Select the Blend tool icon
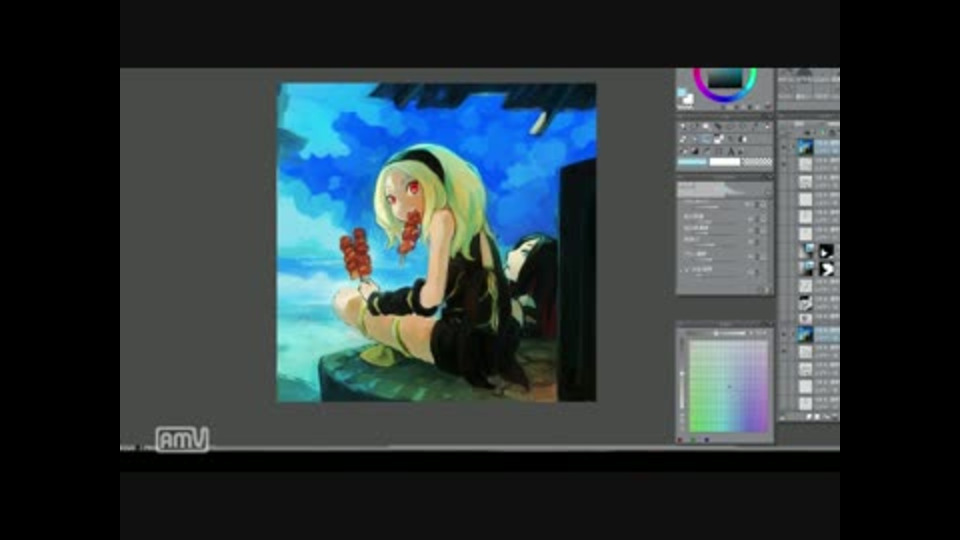 point(743,139)
